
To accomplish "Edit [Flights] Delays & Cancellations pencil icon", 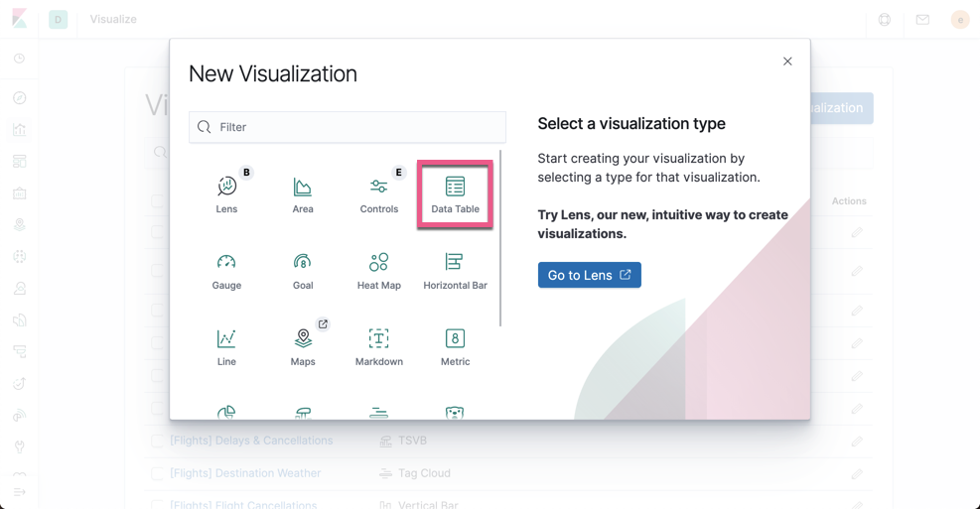I will 857,441.
